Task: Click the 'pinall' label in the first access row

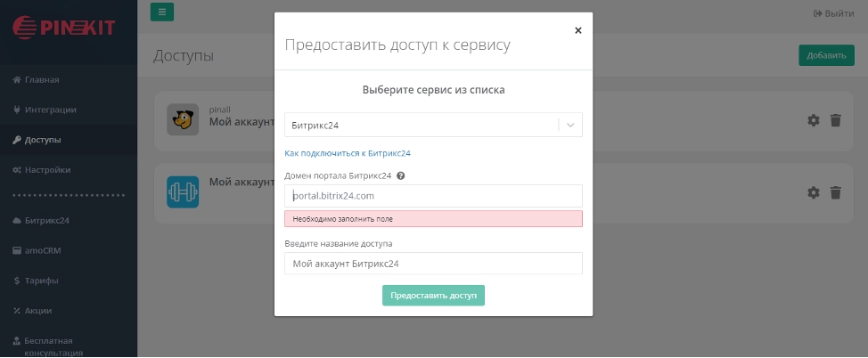Action: click(x=220, y=110)
